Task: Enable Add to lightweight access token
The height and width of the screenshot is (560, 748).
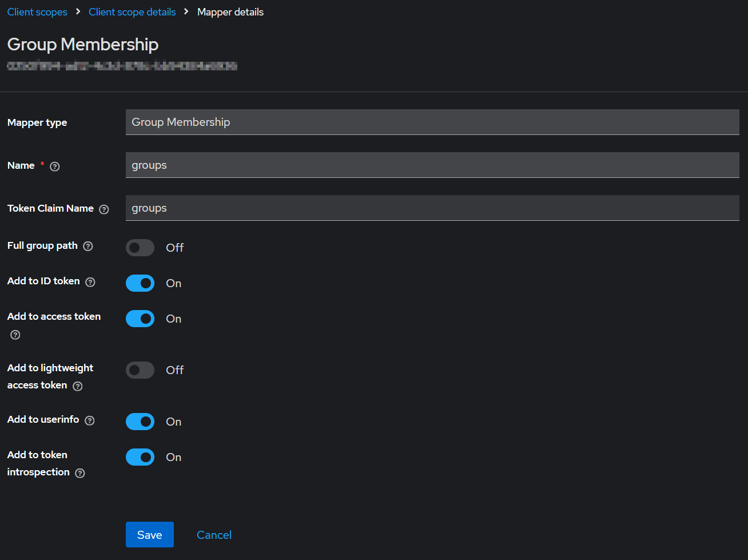Action: point(140,370)
